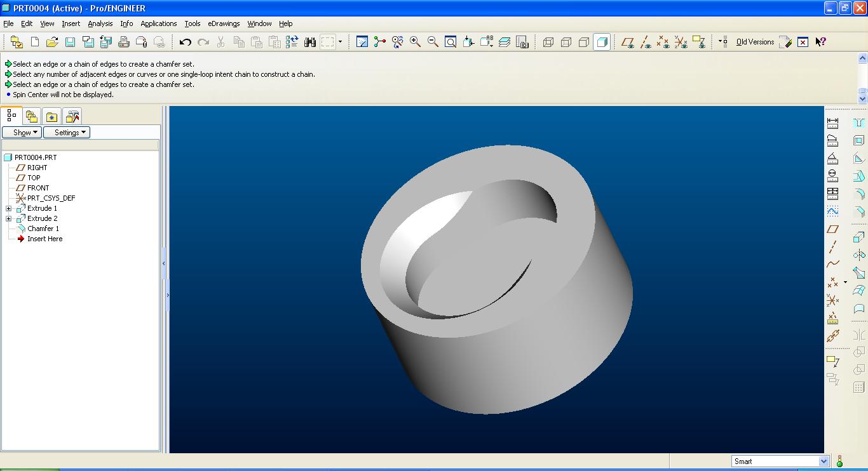Select PRT0004.PRT root node

coord(36,157)
